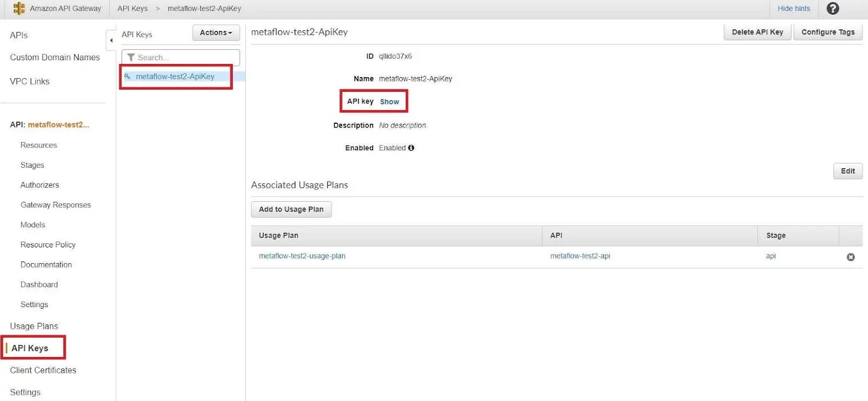Open VPC Links

click(x=30, y=81)
